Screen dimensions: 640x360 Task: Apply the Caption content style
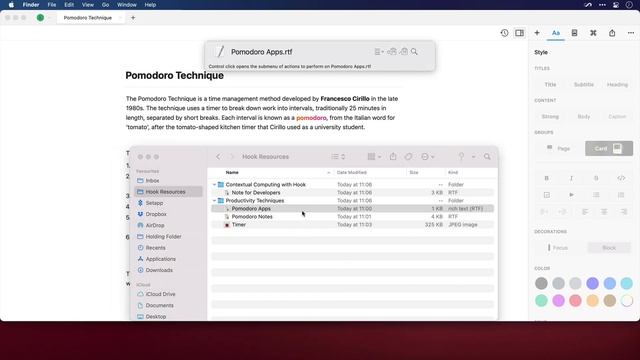617,117
